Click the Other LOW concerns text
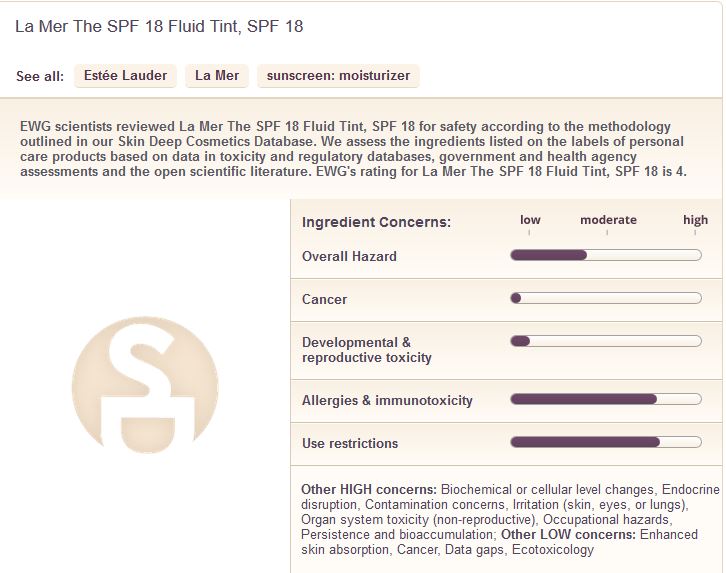726x573 pixels. [568, 534]
